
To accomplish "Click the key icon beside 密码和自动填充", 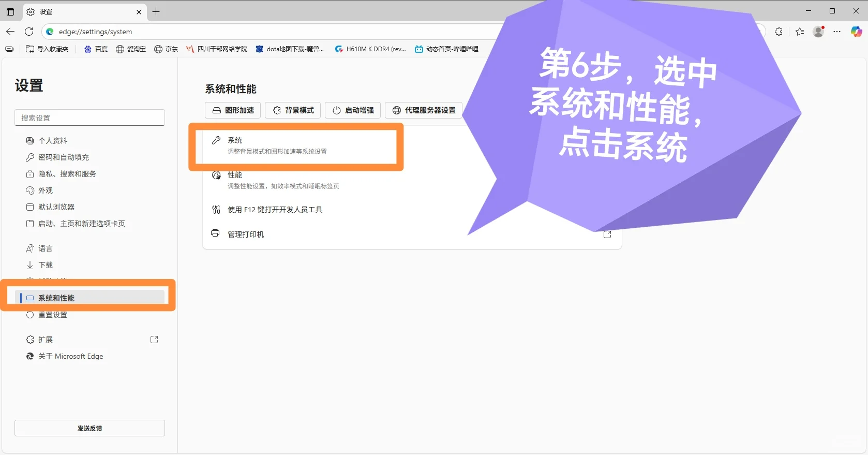I will click(x=30, y=157).
